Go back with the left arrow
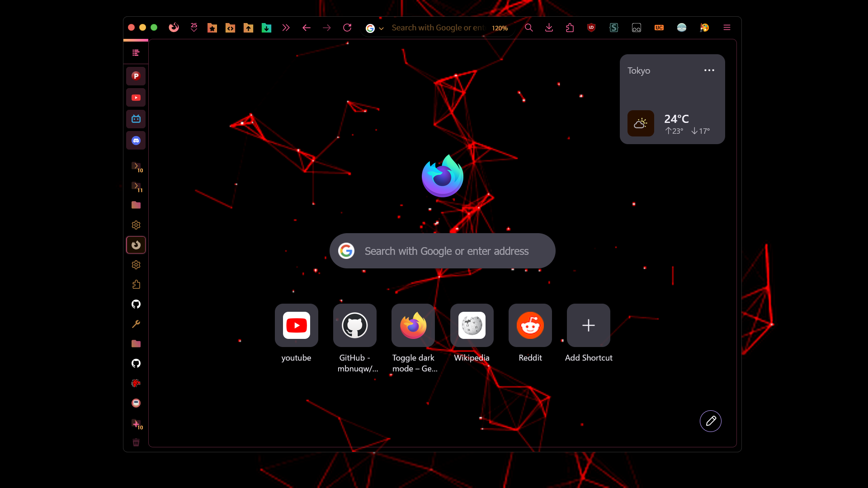The image size is (868, 488). click(x=307, y=28)
